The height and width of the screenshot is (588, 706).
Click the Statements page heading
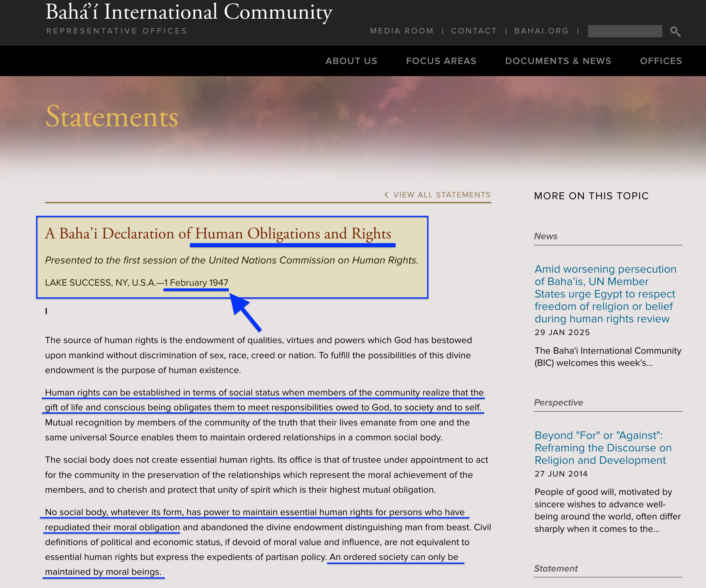112,116
